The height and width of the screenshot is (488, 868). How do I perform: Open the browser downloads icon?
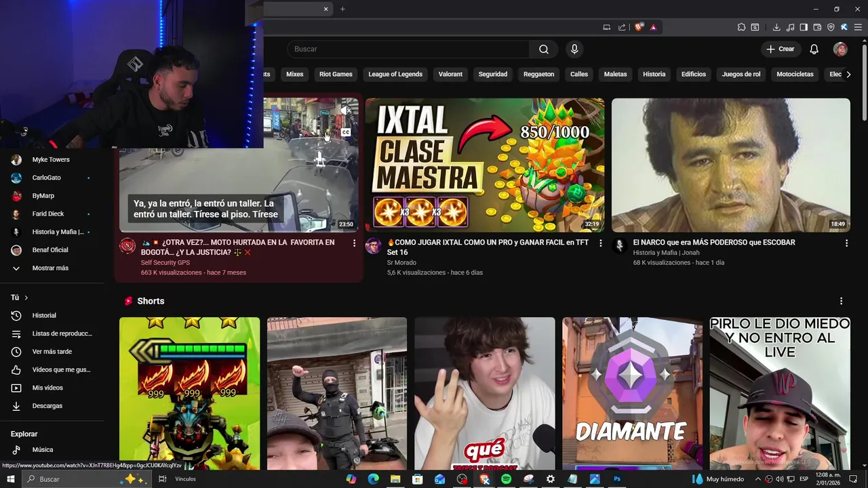coord(776,27)
